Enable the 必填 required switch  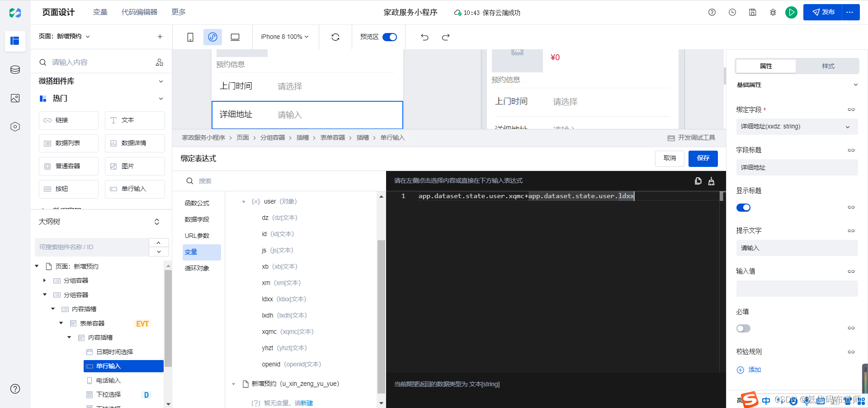pos(743,328)
